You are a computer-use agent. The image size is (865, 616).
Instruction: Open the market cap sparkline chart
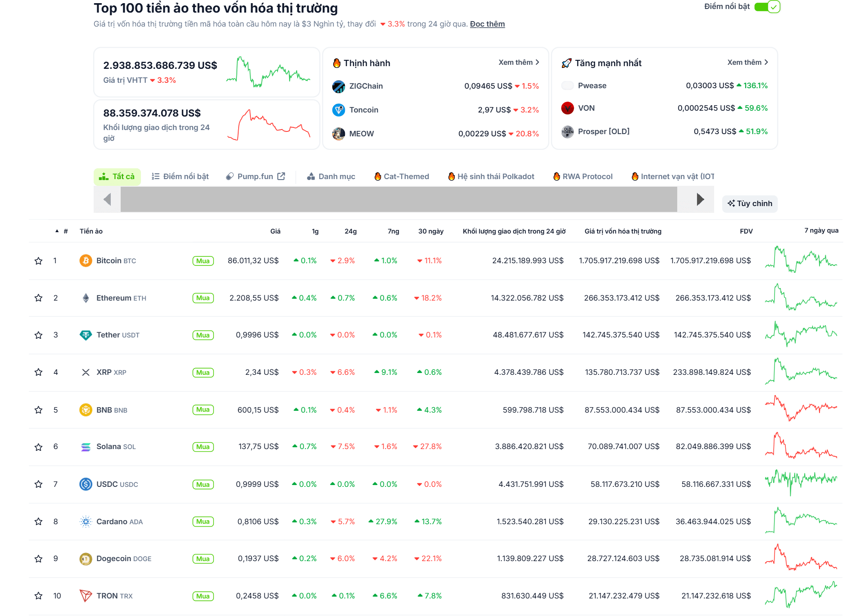(x=268, y=72)
